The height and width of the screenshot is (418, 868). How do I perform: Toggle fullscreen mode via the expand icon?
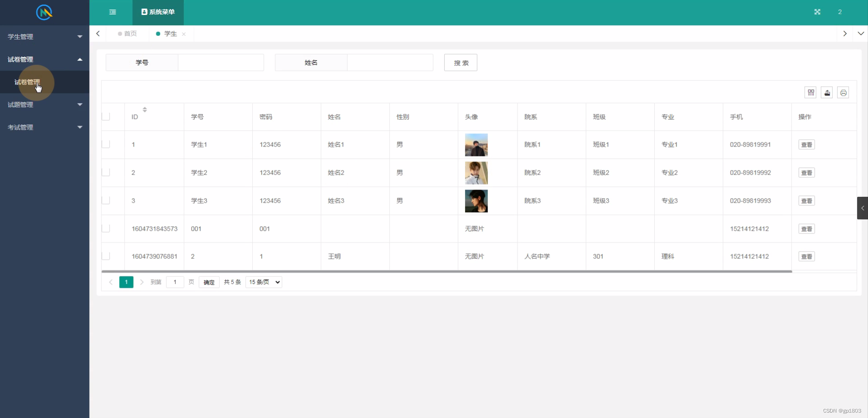(x=817, y=12)
